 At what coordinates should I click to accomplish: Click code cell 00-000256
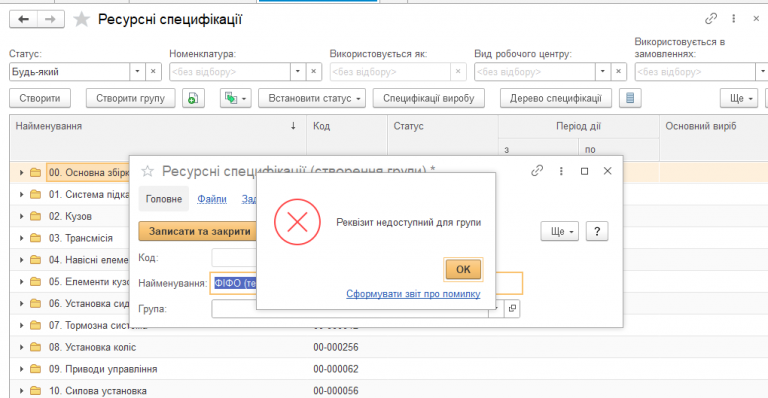[336, 347]
